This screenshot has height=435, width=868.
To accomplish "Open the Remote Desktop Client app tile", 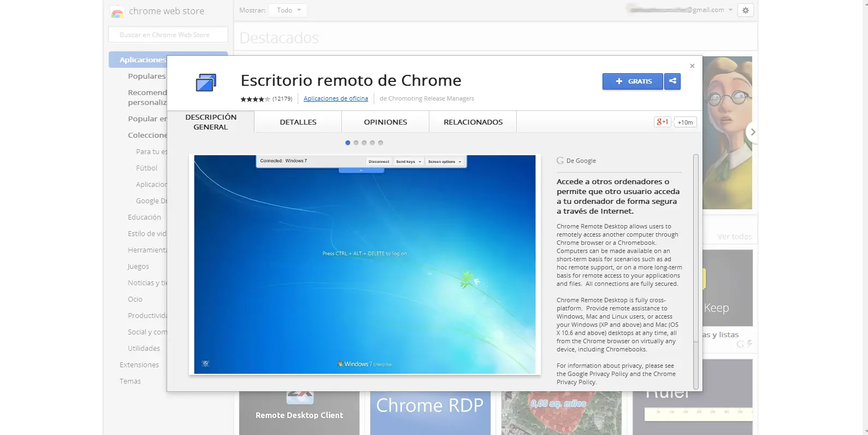I will coord(299,413).
